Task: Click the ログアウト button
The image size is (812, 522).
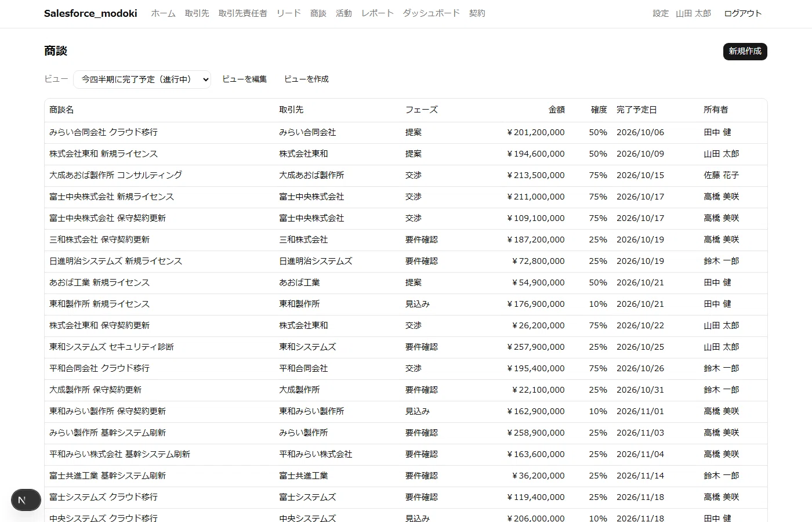Action: [x=743, y=13]
